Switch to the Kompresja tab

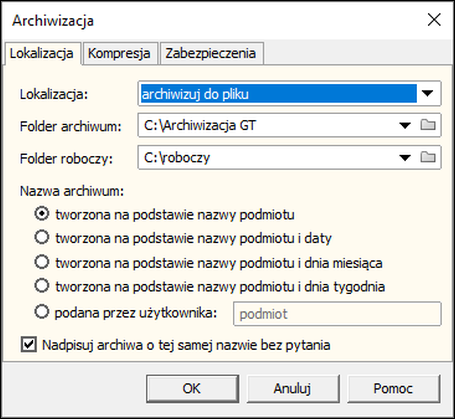[x=120, y=53]
